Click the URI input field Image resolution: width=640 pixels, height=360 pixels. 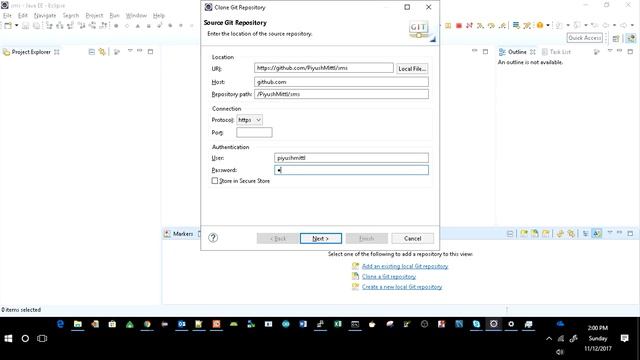[x=324, y=68]
